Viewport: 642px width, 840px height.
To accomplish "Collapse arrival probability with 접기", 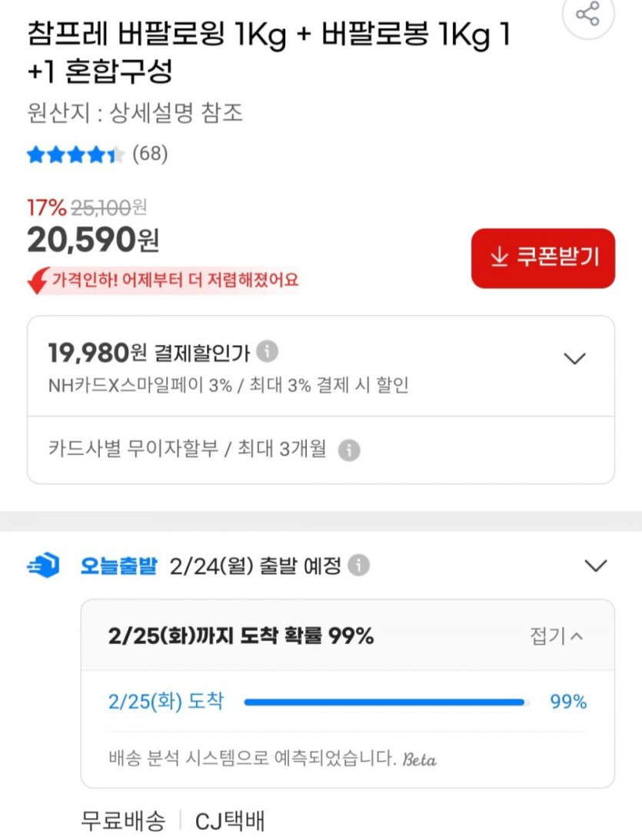I will coord(556,636).
